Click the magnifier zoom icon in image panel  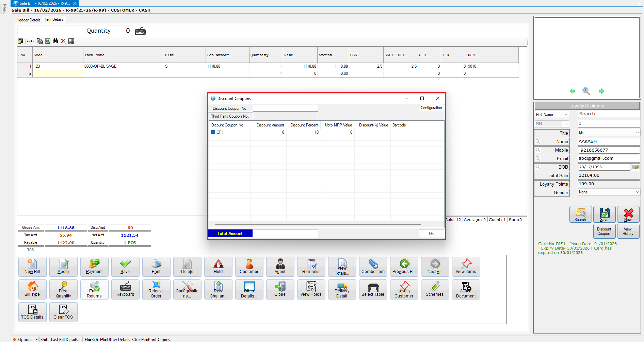(586, 91)
